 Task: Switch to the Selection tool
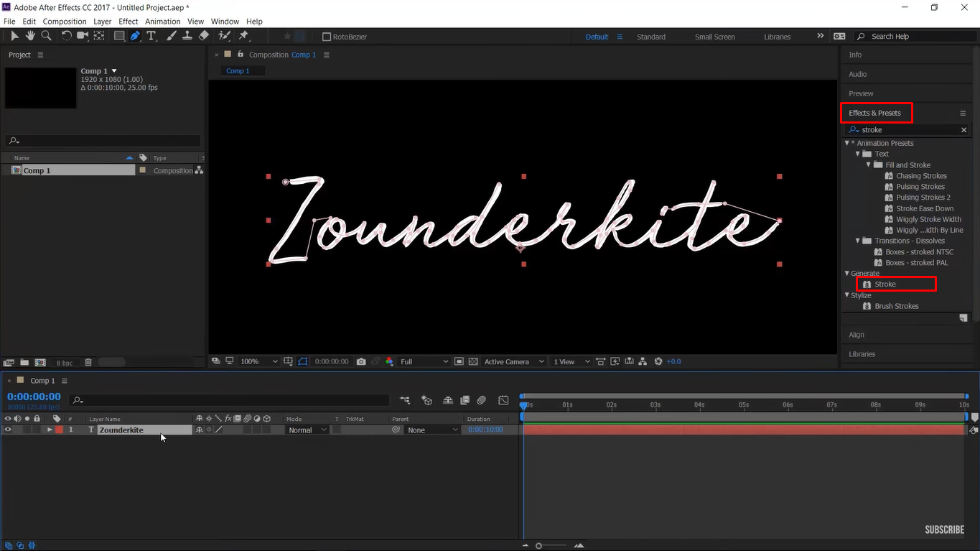(15, 36)
